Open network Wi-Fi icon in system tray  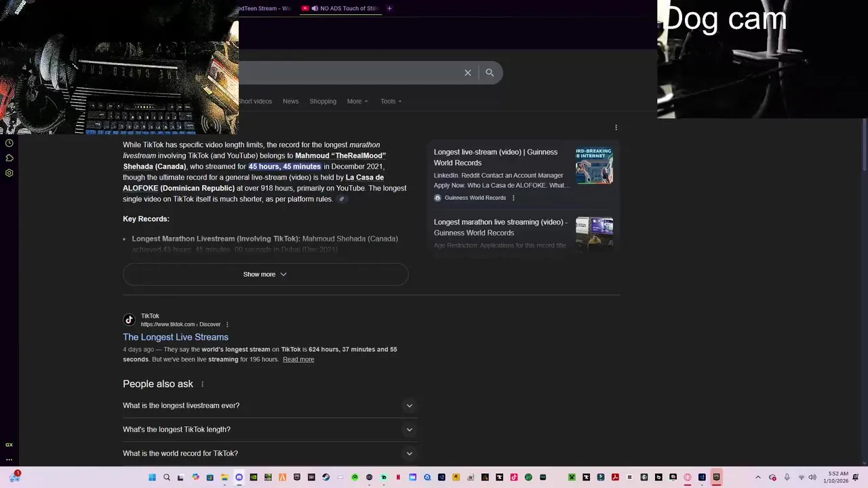tap(801, 477)
